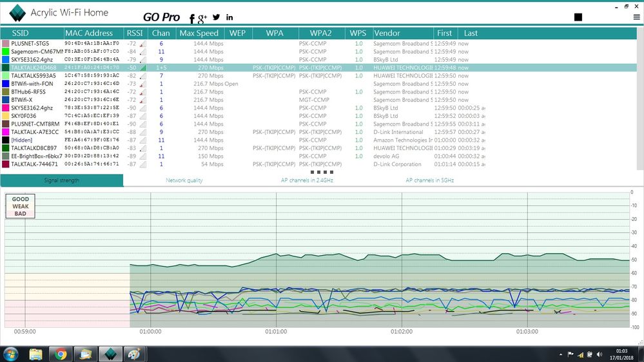The width and height of the screenshot is (644, 362).
Task: Open the Facebook social icon
Action: [192, 18]
